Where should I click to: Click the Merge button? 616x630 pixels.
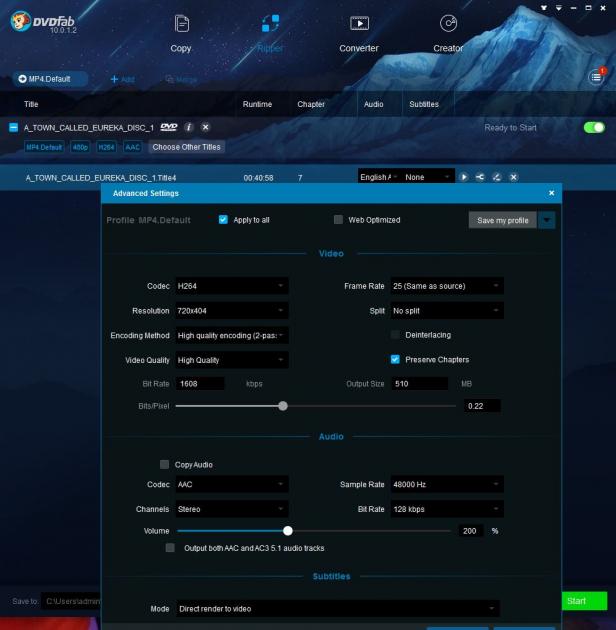click(x=181, y=80)
